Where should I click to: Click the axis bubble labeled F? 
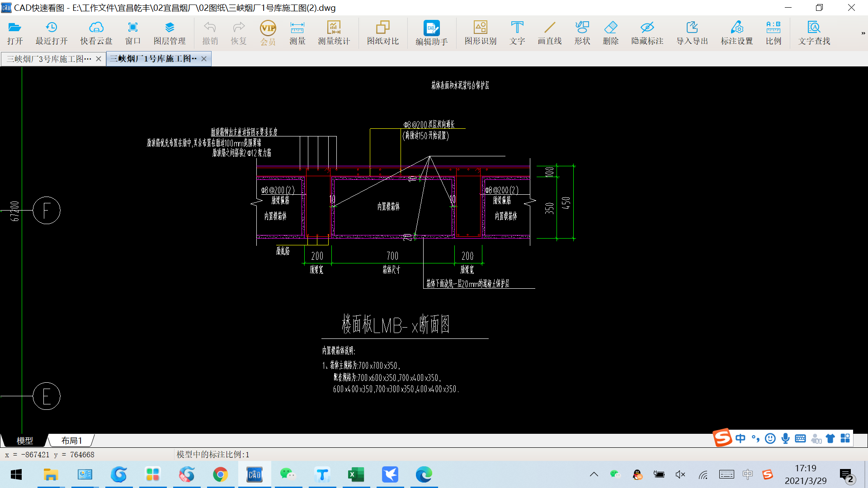47,211
